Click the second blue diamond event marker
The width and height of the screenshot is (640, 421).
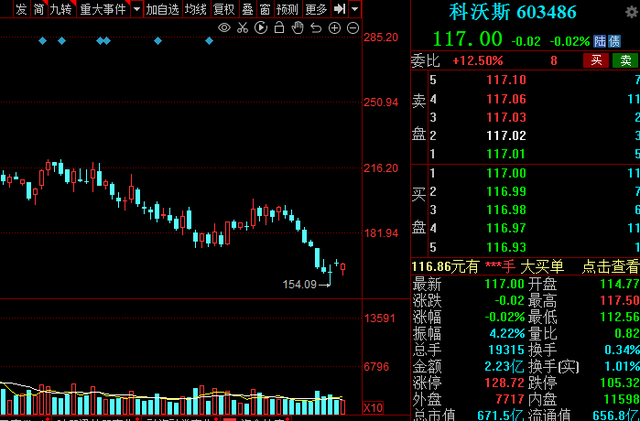(62, 40)
